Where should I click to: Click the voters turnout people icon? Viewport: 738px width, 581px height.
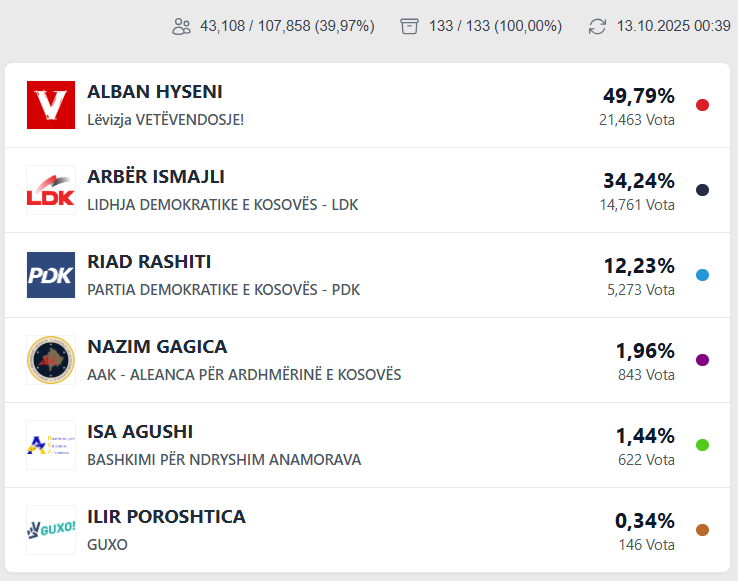[x=181, y=26]
